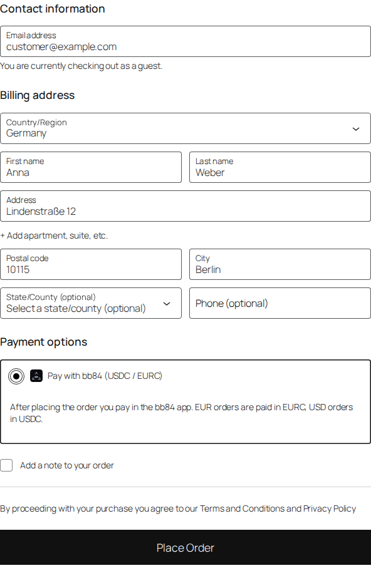Click the Postal code field
The height and width of the screenshot is (588, 371).
click(91, 264)
